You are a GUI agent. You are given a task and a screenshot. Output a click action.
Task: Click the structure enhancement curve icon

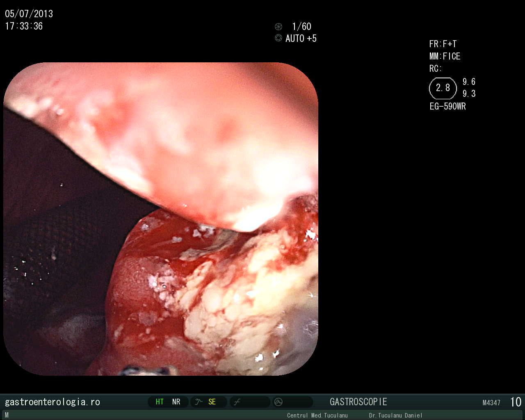199,402
